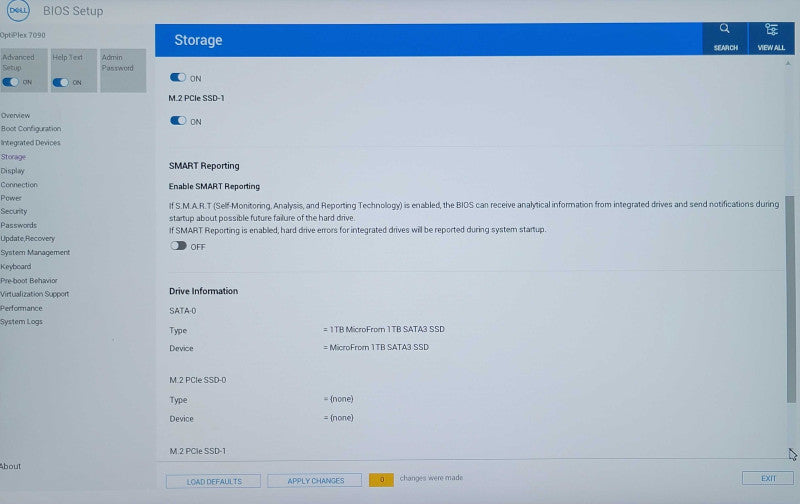
Task: Toggle the M.2 PCIe SSD-1 switch
Action: point(178,121)
